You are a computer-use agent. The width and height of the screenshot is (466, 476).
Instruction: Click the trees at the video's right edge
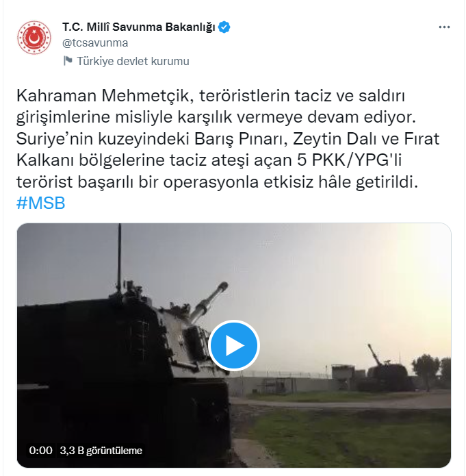[431, 371]
